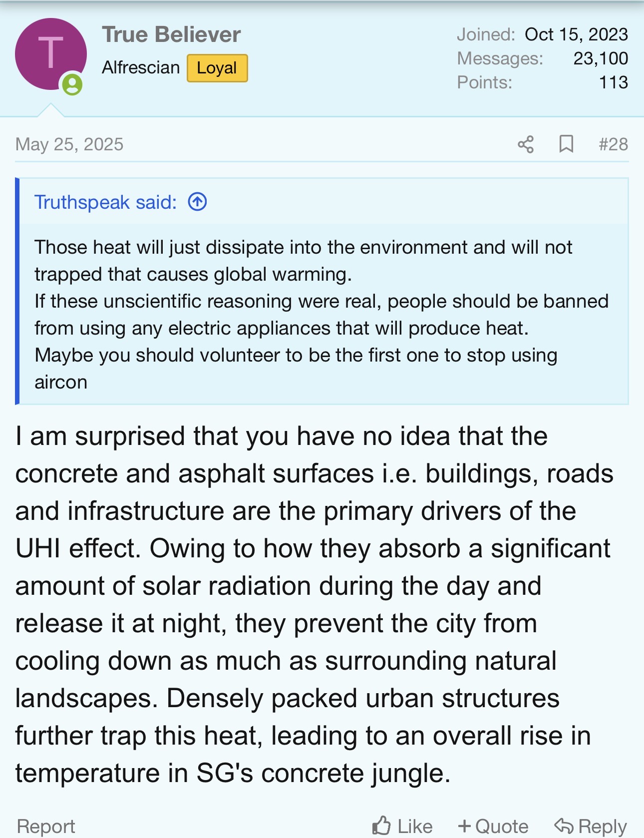Click the yellow Loyal badge
The height and width of the screenshot is (838, 644).
(217, 68)
